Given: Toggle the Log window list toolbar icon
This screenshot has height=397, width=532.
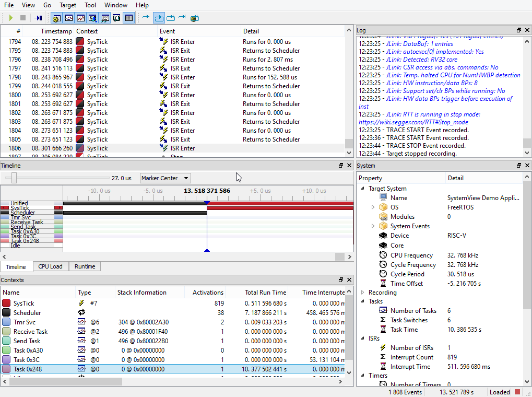Looking at the screenshot, I should point(128,17).
